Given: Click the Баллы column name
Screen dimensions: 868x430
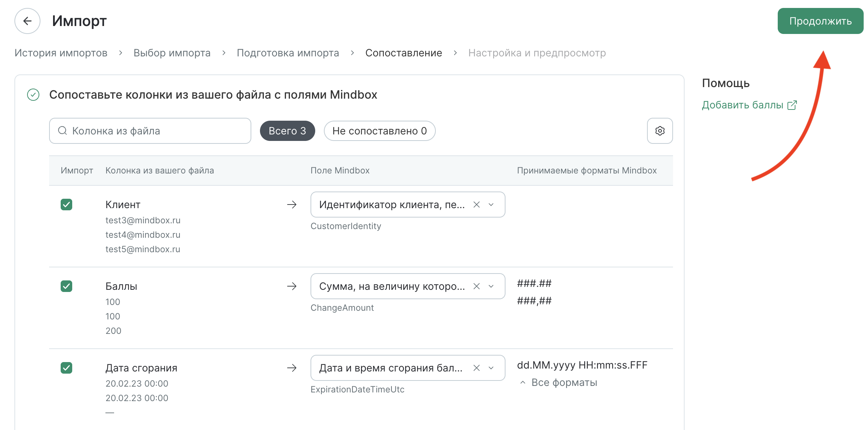Looking at the screenshot, I should [121, 286].
